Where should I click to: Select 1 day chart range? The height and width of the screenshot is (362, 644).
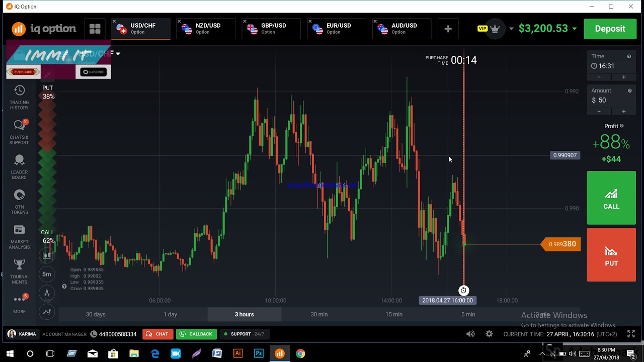click(170, 314)
